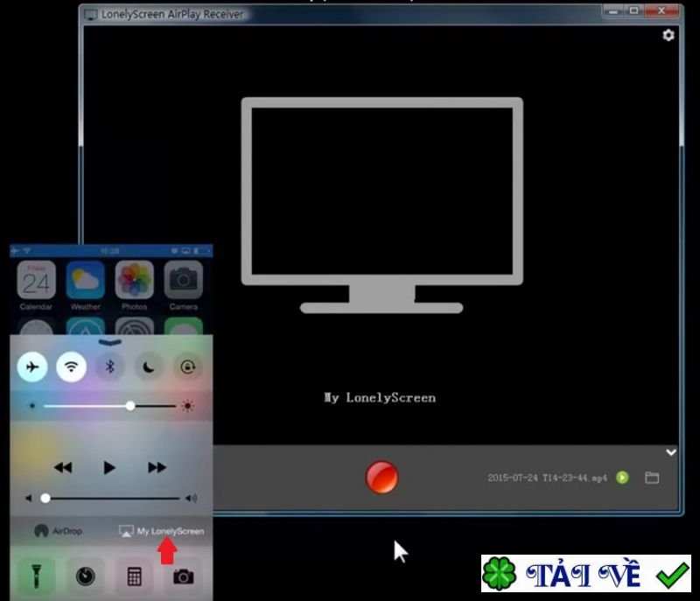Maximize the LonelyScreen window

click(x=633, y=10)
